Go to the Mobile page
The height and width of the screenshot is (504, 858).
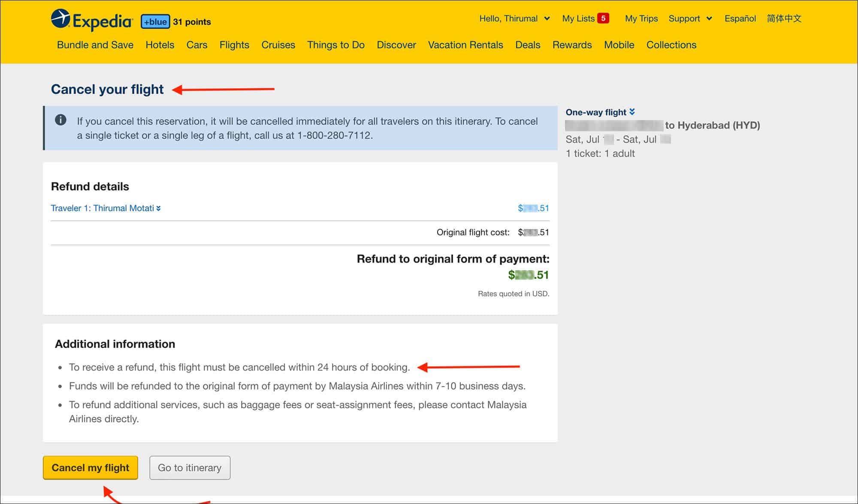point(619,45)
